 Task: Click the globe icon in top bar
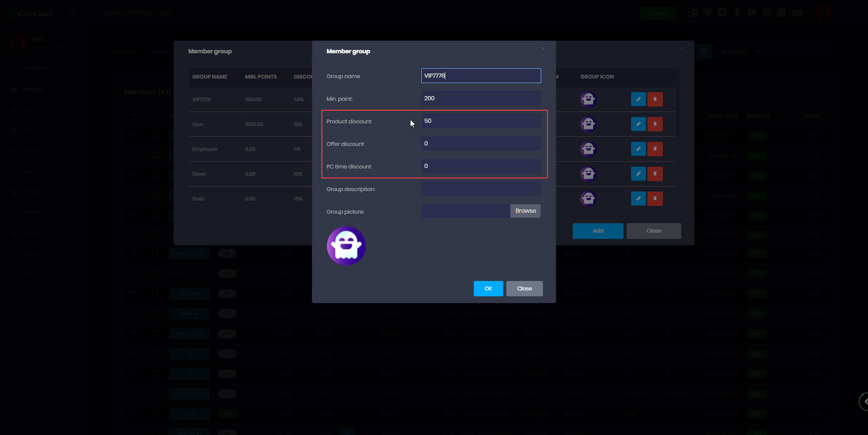tap(766, 13)
